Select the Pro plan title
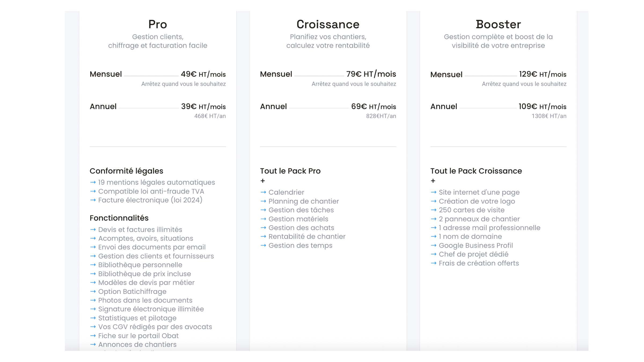This screenshot has height=362, width=644. [158, 24]
